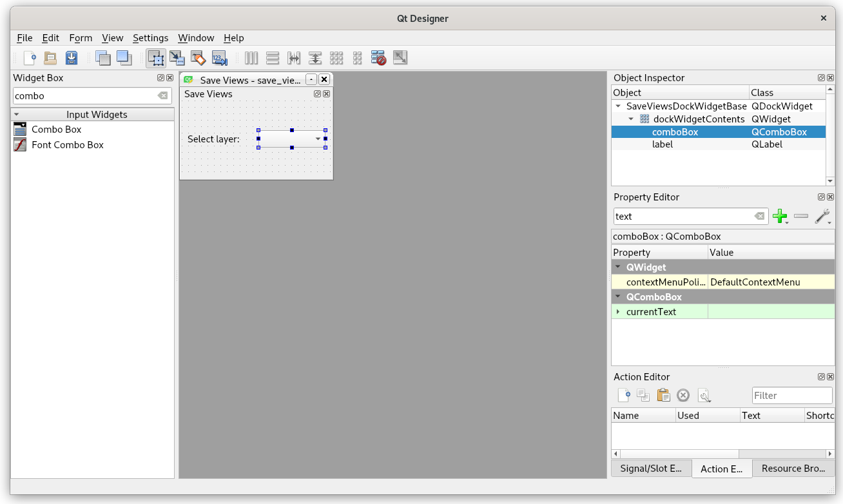Click Lay Out Vertically in Splitter icon

pyautogui.click(x=315, y=58)
